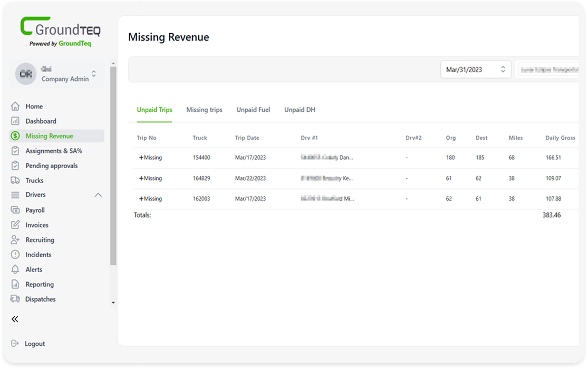Open Assignments & SA% page
The image size is (588, 369).
point(54,151)
